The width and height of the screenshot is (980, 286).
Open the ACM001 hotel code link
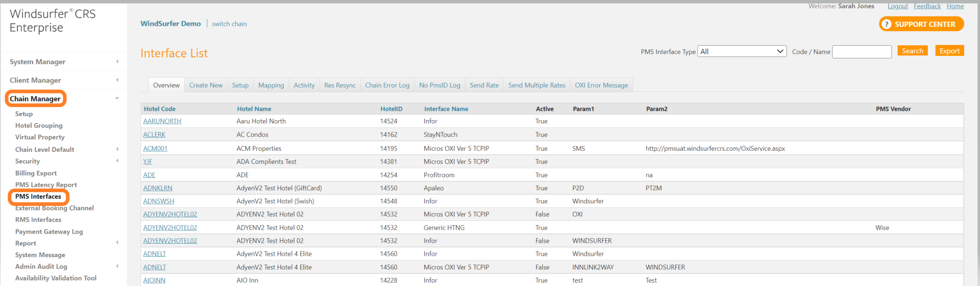pos(155,148)
